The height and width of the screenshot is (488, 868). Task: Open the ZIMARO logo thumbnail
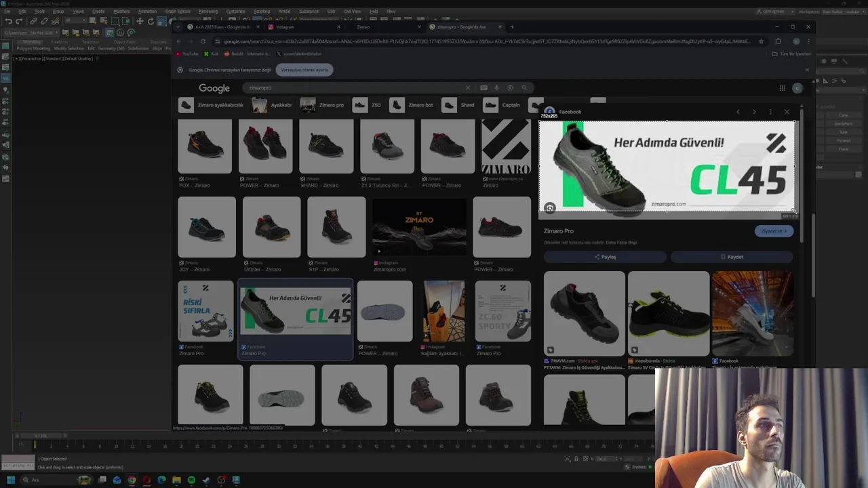506,146
